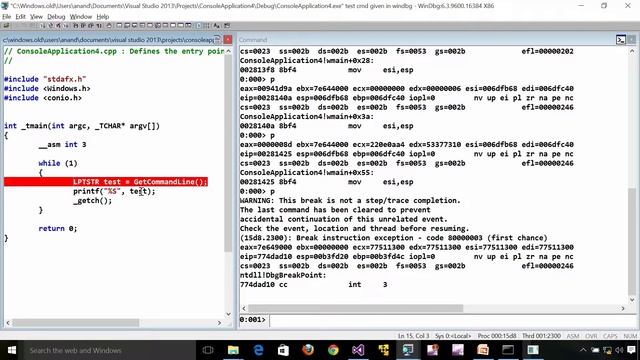This screenshot has height=360, width=640.
Task: Open the Disassembly window via toolbar icon
Action: click(x=165, y=26)
